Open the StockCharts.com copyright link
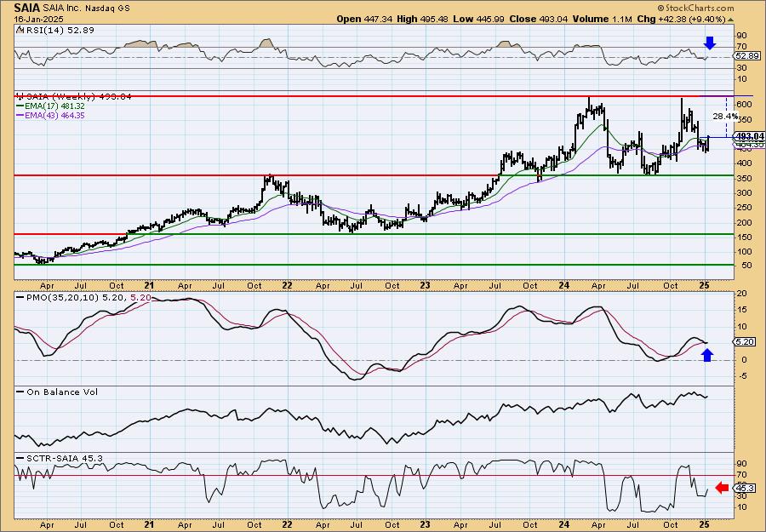This screenshot has height=532, width=766. tap(695, 8)
